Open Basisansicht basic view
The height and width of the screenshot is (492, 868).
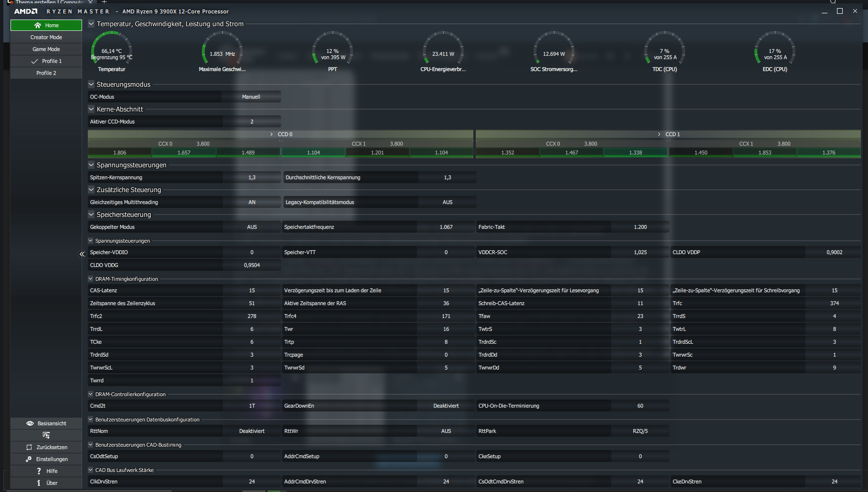pos(46,423)
